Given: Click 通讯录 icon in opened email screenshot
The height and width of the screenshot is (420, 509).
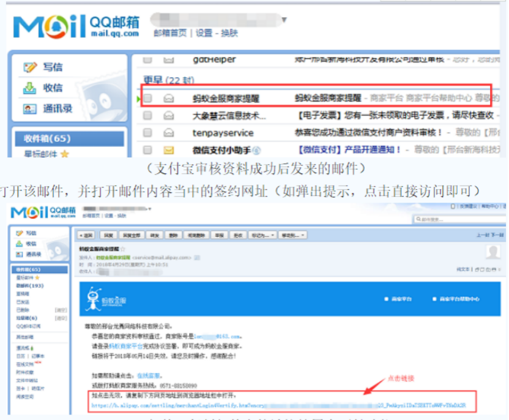Looking at the screenshot, I should [20, 254].
